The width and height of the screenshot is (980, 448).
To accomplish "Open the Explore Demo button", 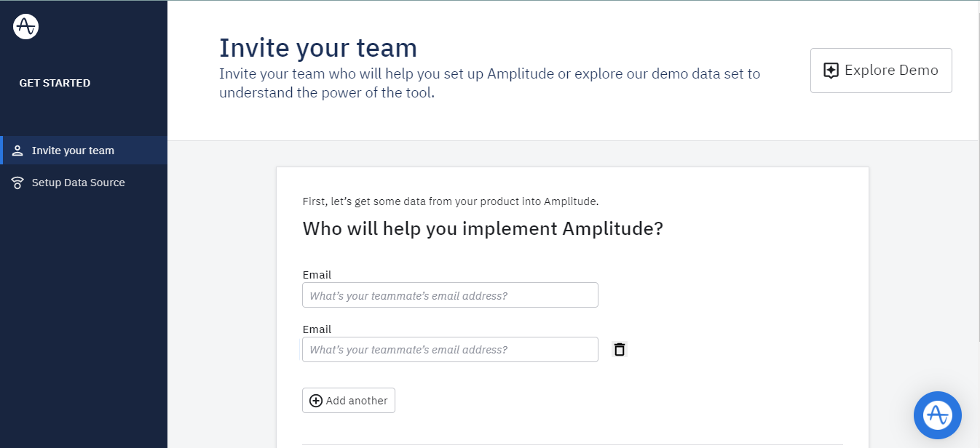I will pos(881,71).
